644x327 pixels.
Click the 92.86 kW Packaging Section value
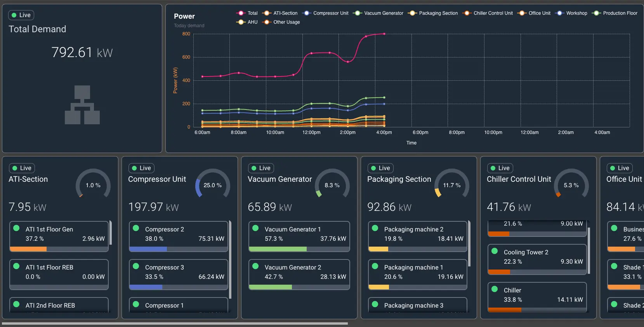tap(389, 207)
